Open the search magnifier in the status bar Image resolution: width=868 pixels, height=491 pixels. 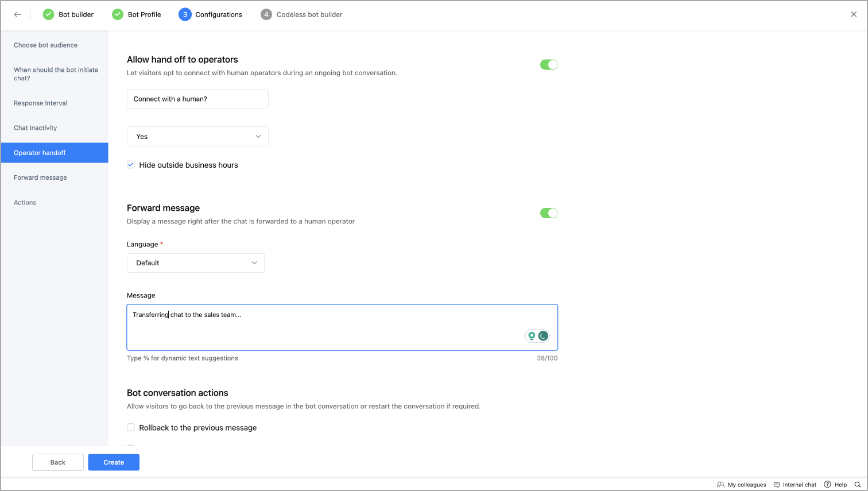[858, 485]
